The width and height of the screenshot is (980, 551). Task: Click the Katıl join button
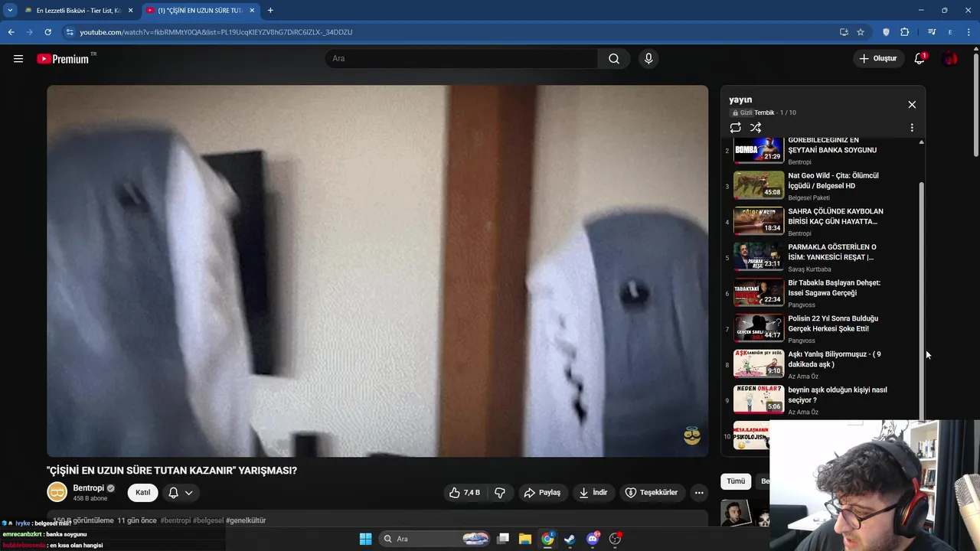pyautogui.click(x=142, y=493)
